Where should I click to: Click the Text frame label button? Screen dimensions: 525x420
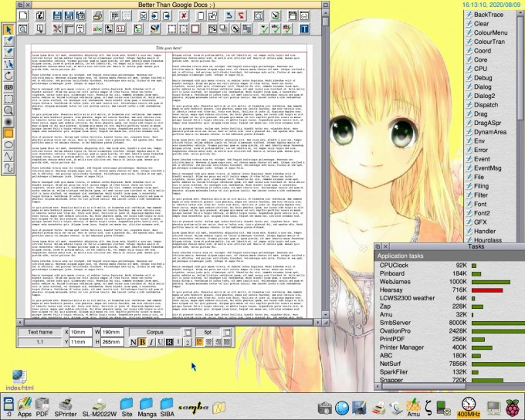pyautogui.click(x=40, y=332)
